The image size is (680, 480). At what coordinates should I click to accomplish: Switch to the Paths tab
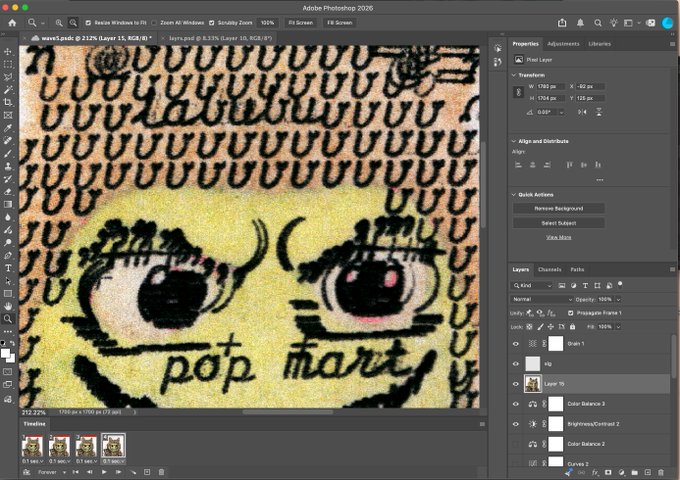[577, 270]
